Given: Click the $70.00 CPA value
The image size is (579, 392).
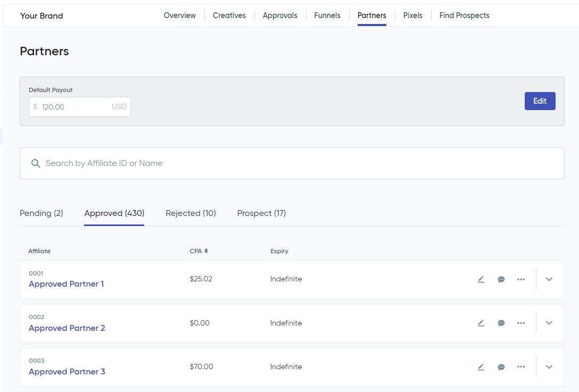Looking at the screenshot, I should (x=201, y=366).
